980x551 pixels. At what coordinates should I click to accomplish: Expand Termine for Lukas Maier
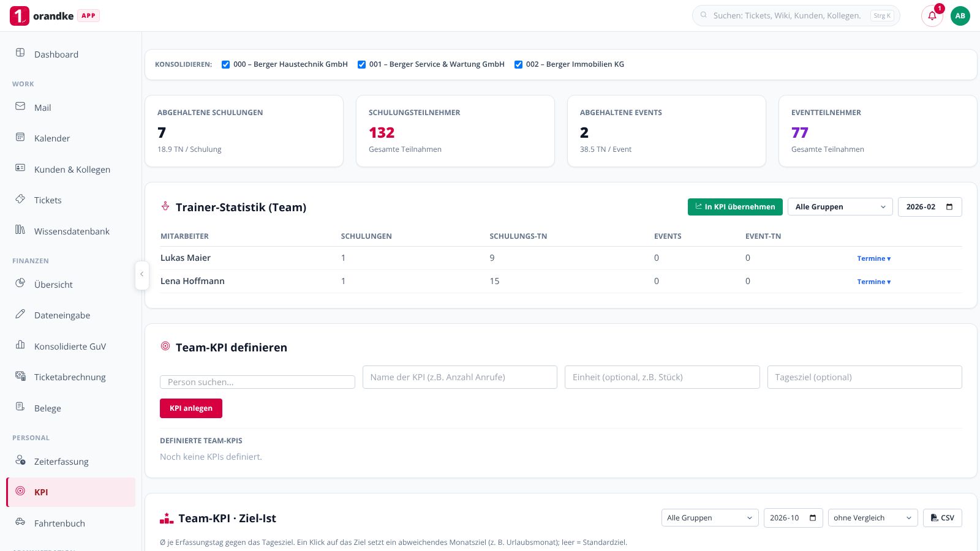pyautogui.click(x=874, y=258)
